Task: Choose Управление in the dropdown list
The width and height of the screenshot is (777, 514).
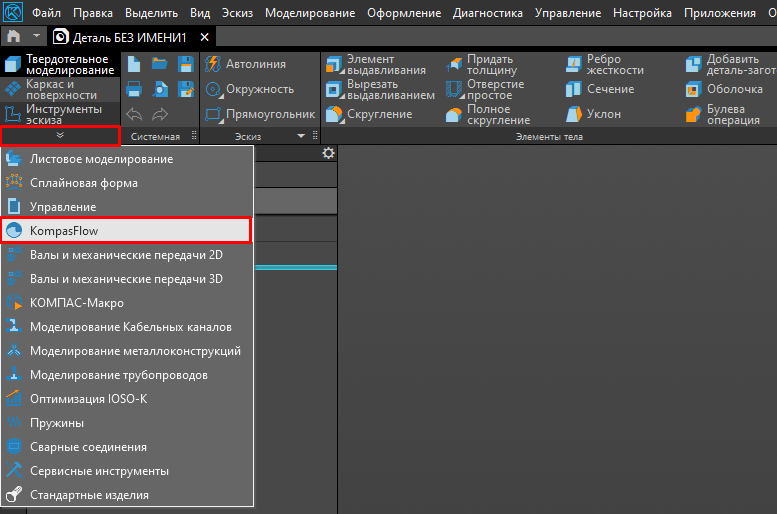Action: coord(127,207)
